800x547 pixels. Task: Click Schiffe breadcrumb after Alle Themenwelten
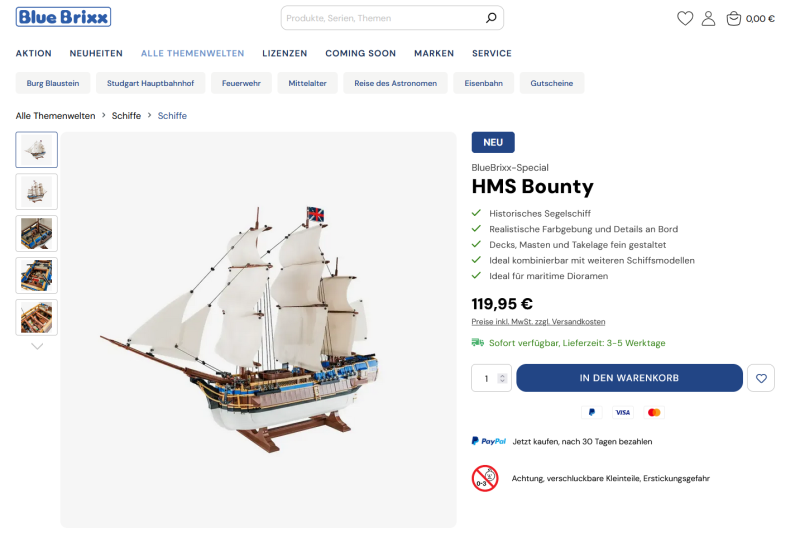tap(126, 116)
